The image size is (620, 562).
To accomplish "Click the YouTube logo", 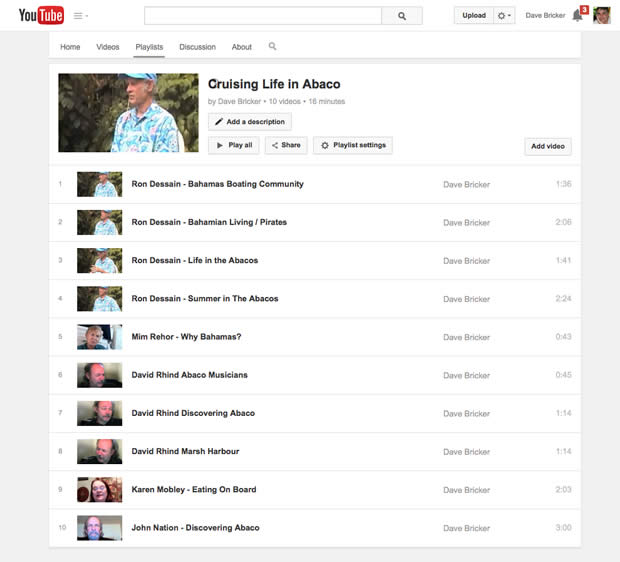I will [x=41, y=15].
